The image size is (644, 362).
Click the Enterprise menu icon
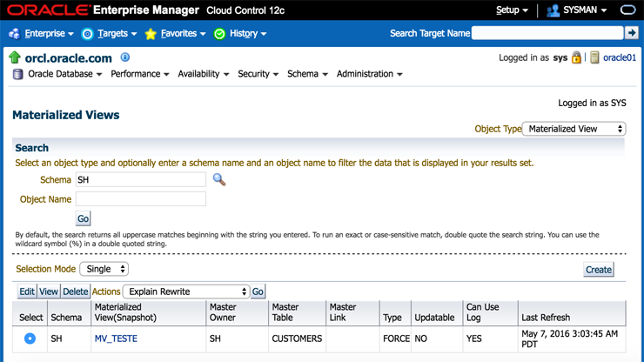tap(14, 34)
